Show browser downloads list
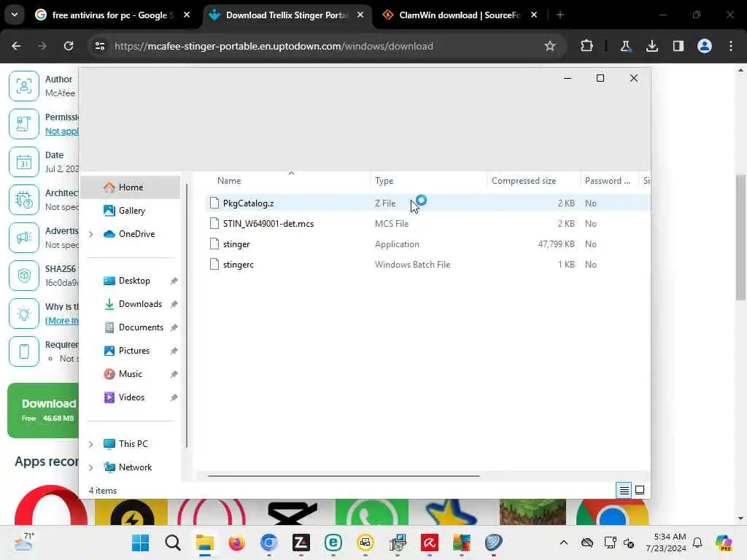The height and width of the screenshot is (560, 747). (x=651, y=46)
